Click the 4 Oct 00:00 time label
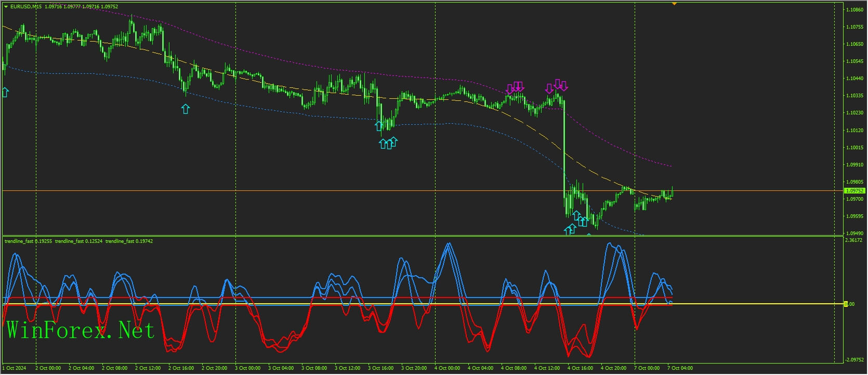Screen dimensions: 868x375 pyautogui.click(x=447, y=368)
